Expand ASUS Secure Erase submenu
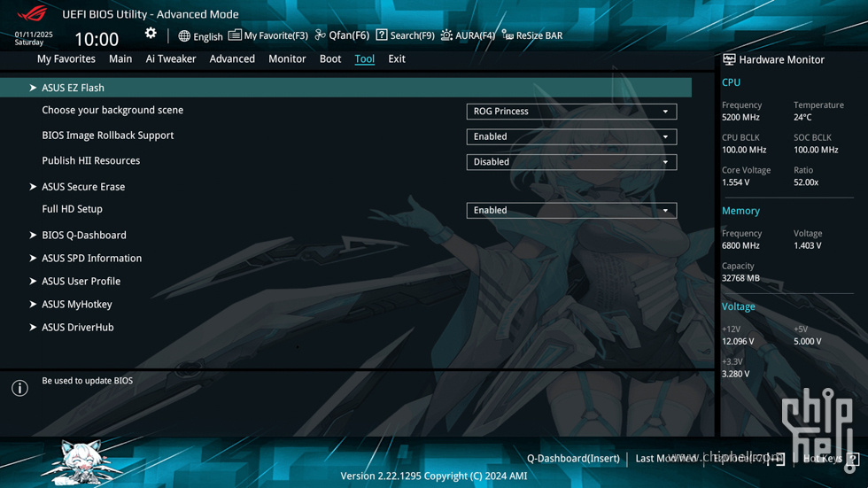868x488 pixels. pos(83,187)
